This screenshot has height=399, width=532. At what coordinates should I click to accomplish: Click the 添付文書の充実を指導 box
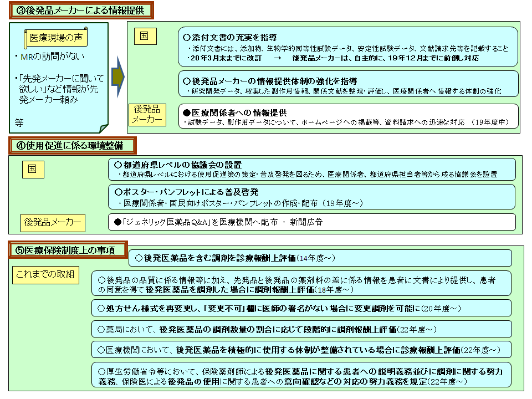[x=347, y=47]
